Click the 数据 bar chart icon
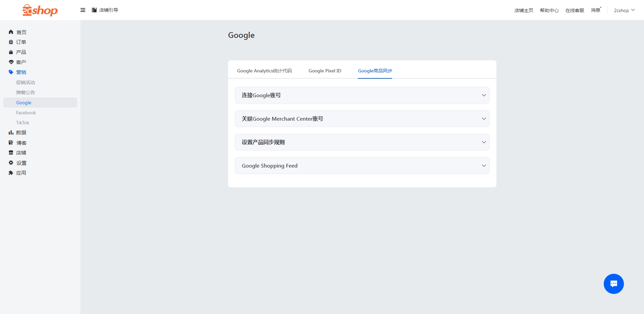 tap(11, 133)
